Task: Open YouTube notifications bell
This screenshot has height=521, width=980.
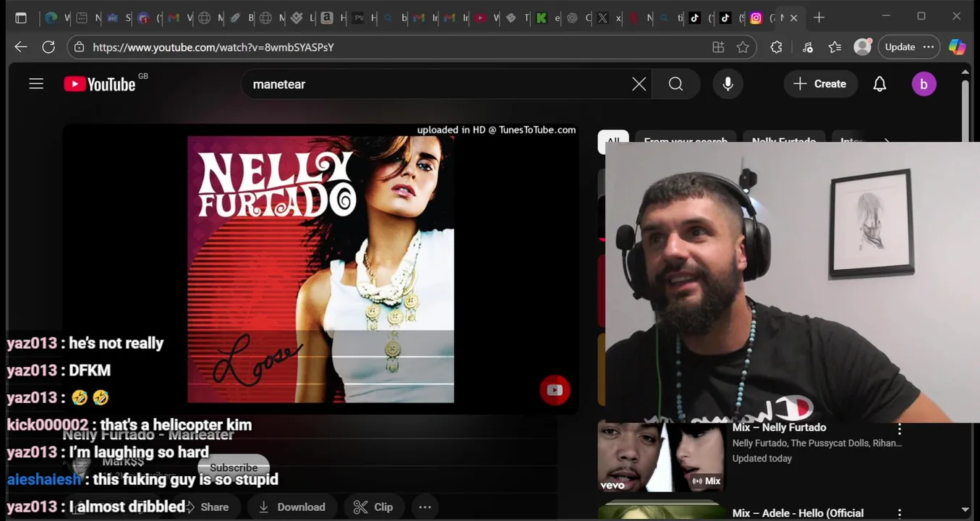Action: (879, 84)
